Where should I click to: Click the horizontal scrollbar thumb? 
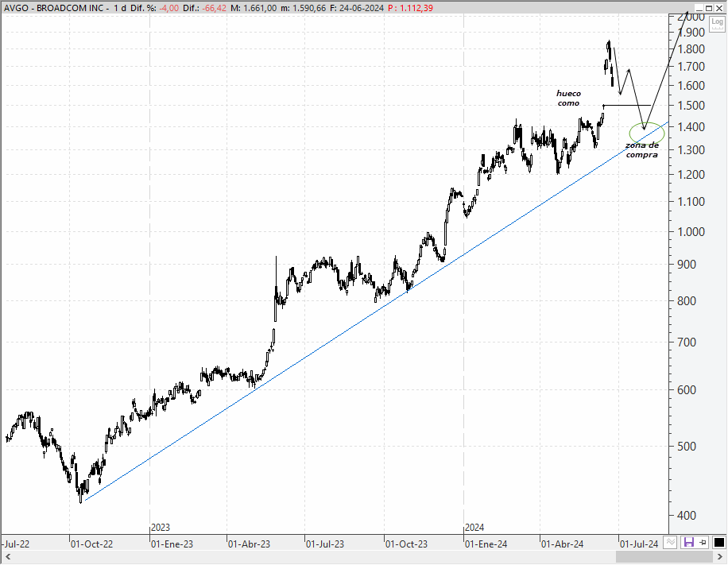pyautogui.click(x=665, y=556)
